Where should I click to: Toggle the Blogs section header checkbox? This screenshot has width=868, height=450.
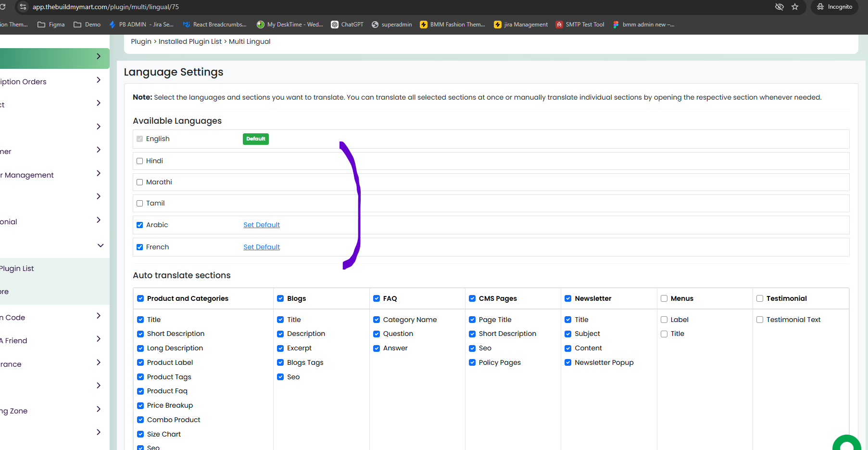coord(280,298)
